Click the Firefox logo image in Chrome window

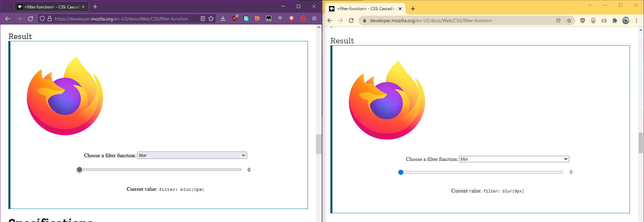tap(387, 100)
